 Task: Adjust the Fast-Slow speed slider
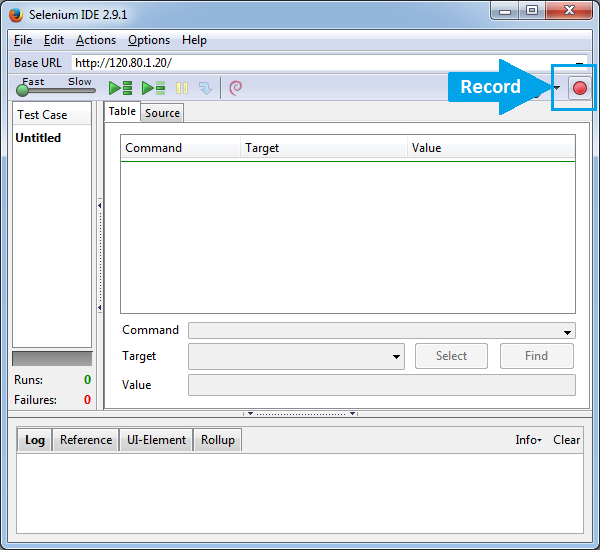[23, 90]
